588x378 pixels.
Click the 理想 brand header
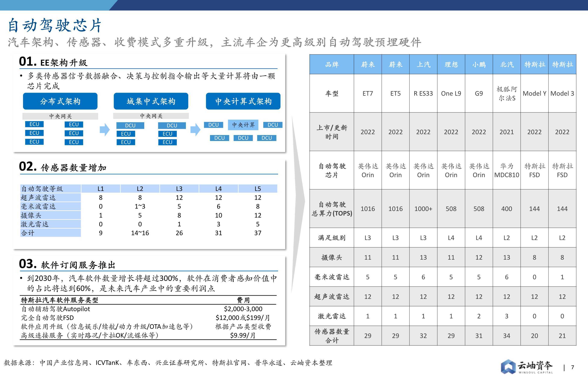click(451, 64)
